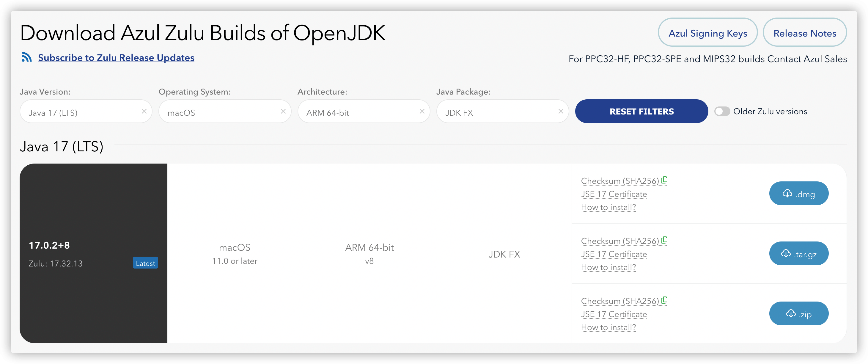Viewport: 868px width, 364px height.
Task: Copy checksum icon for the .dmg download
Action: click(x=664, y=180)
